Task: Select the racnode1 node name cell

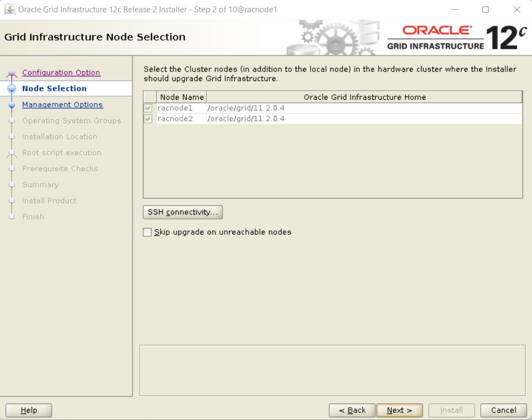Action: coord(181,108)
